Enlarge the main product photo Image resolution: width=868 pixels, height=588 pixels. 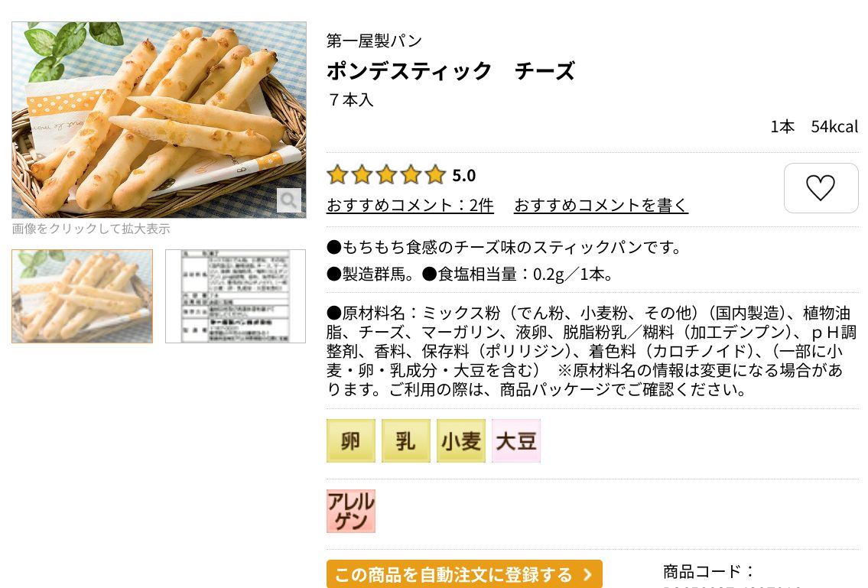pos(159,119)
